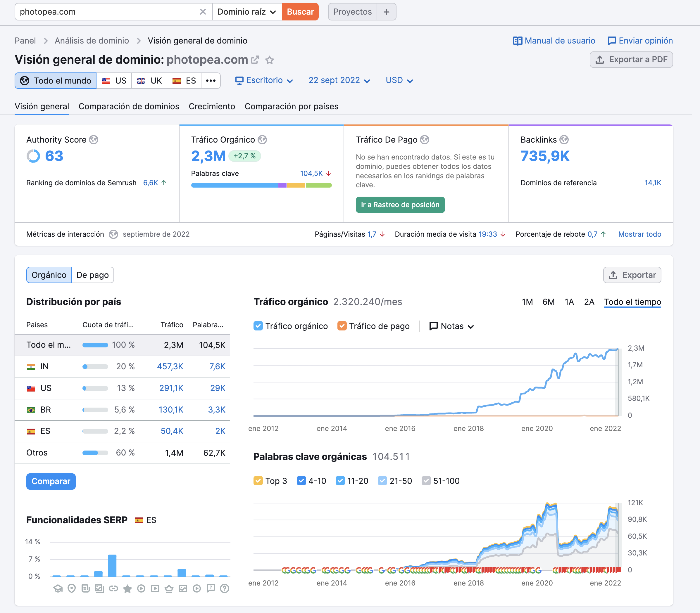
Task: Uncheck the Tráfico orgánico checkbox
Action: click(x=258, y=326)
